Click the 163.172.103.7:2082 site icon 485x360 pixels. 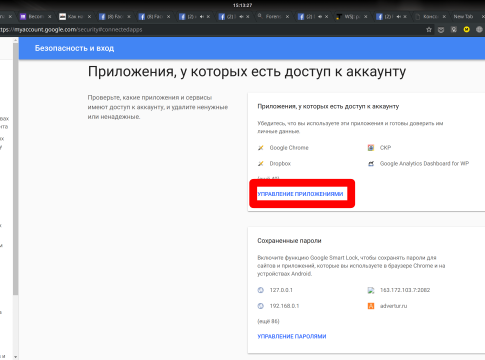pos(371,290)
